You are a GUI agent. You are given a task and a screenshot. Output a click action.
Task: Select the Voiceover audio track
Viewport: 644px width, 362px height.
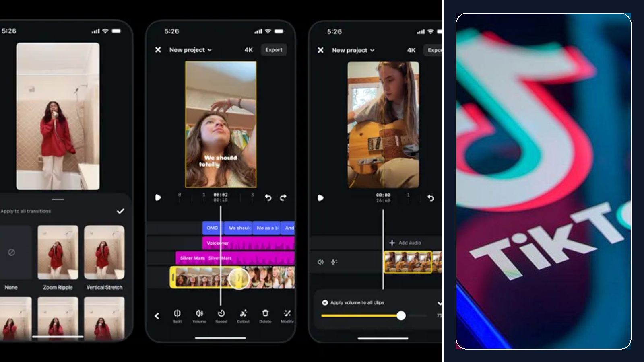coord(248,243)
